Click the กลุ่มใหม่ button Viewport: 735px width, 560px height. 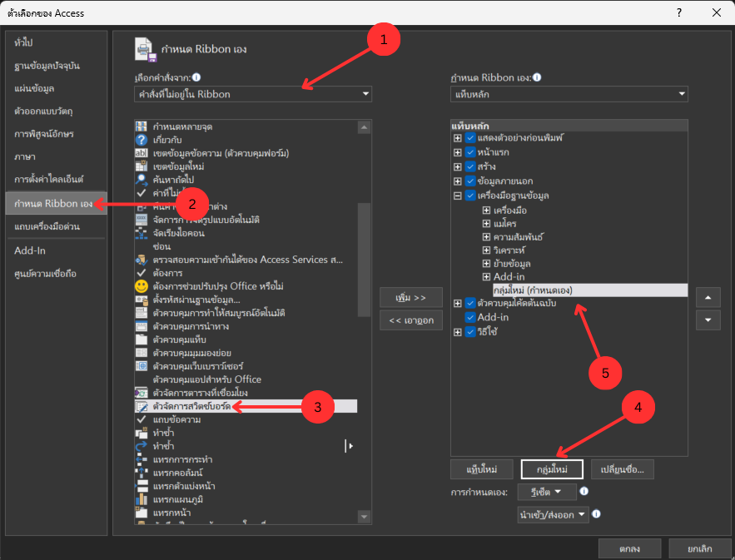(x=552, y=469)
